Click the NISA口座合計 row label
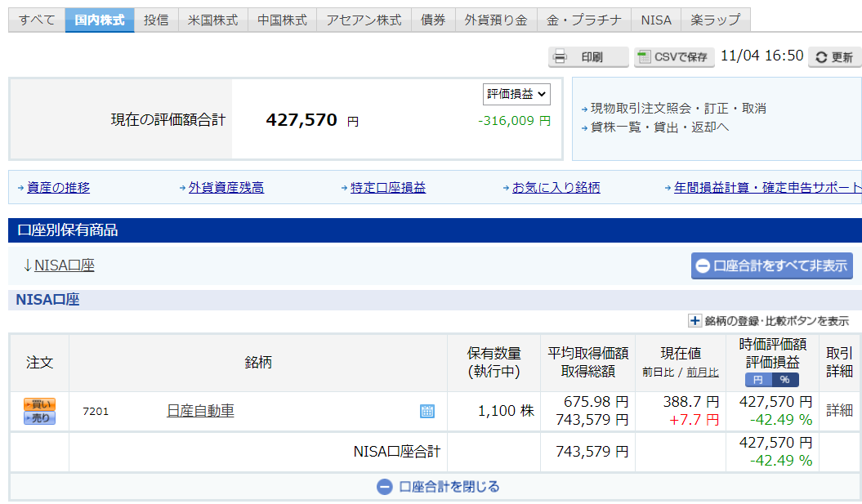This screenshot has width=862, height=504. pos(396,451)
